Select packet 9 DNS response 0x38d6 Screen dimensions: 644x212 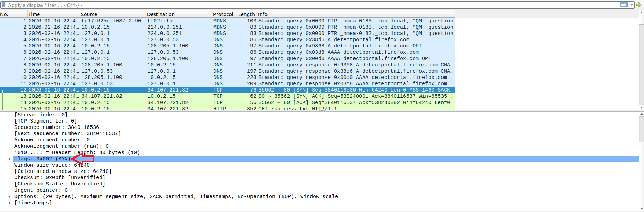coord(228,71)
